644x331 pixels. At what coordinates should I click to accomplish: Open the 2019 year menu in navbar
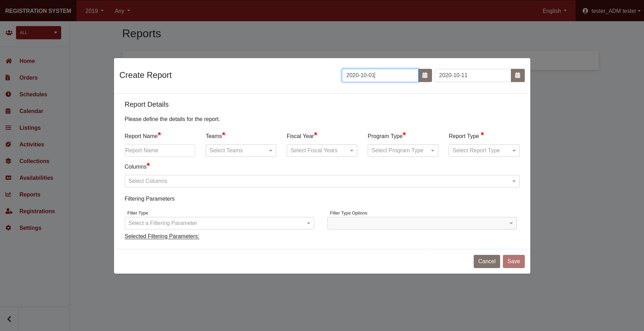94,11
